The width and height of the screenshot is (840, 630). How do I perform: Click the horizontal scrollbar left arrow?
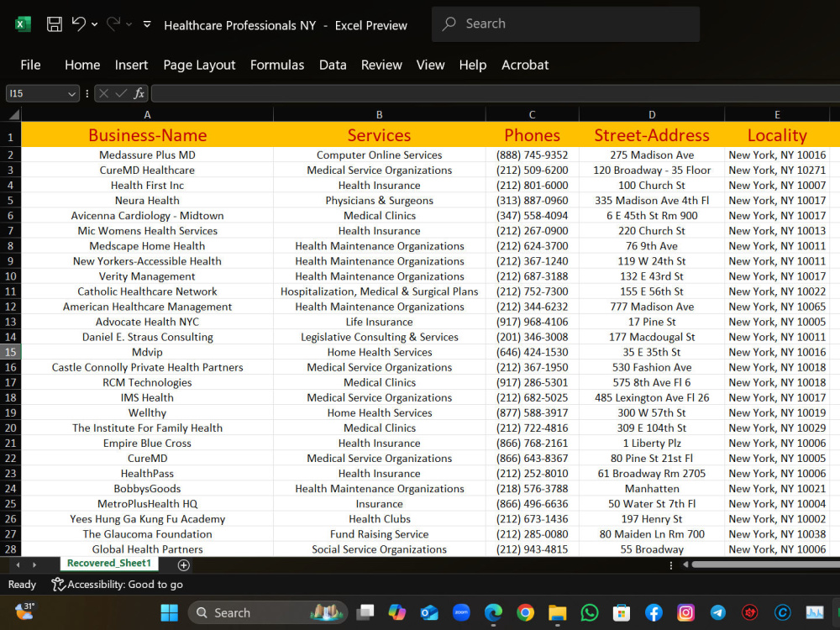click(x=685, y=564)
